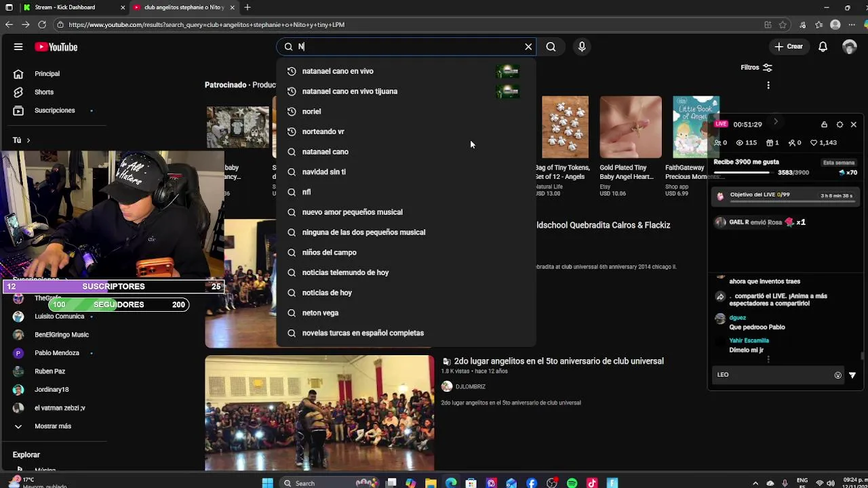
Task: Type in the LEO chat input
Action: [x=773, y=375]
